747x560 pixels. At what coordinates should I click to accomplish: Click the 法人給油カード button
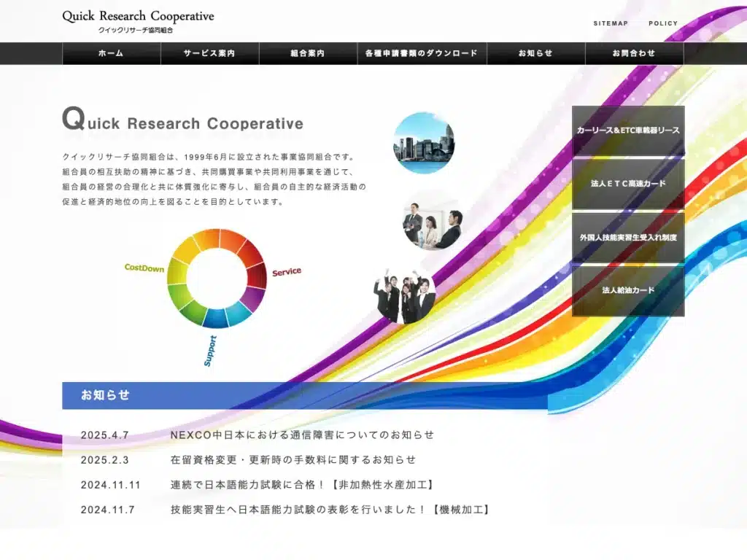(x=628, y=290)
